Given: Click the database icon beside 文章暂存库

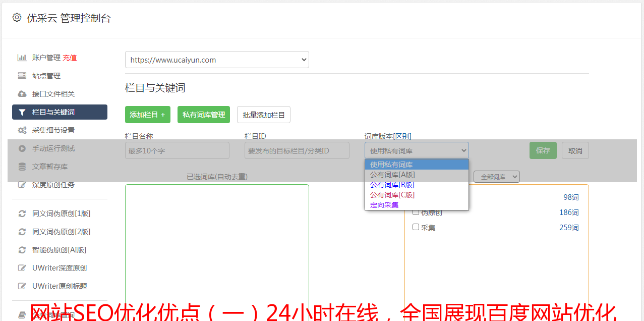Looking at the screenshot, I should coord(22,167).
